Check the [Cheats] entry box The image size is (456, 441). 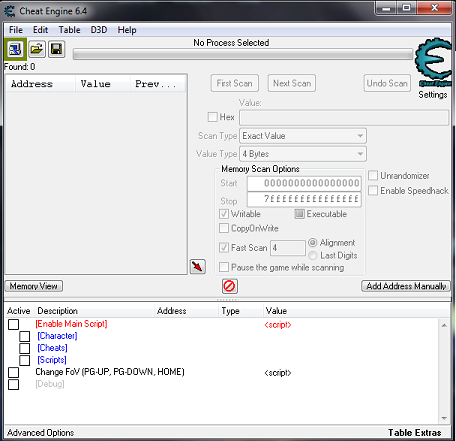pos(24,348)
